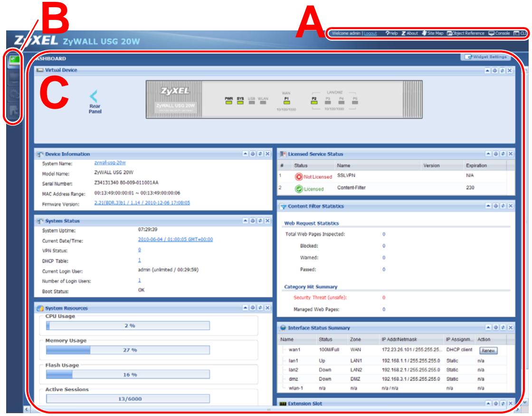Refresh the Virtual Device widget now
This screenshot has height=416, width=532.
pos(502,71)
